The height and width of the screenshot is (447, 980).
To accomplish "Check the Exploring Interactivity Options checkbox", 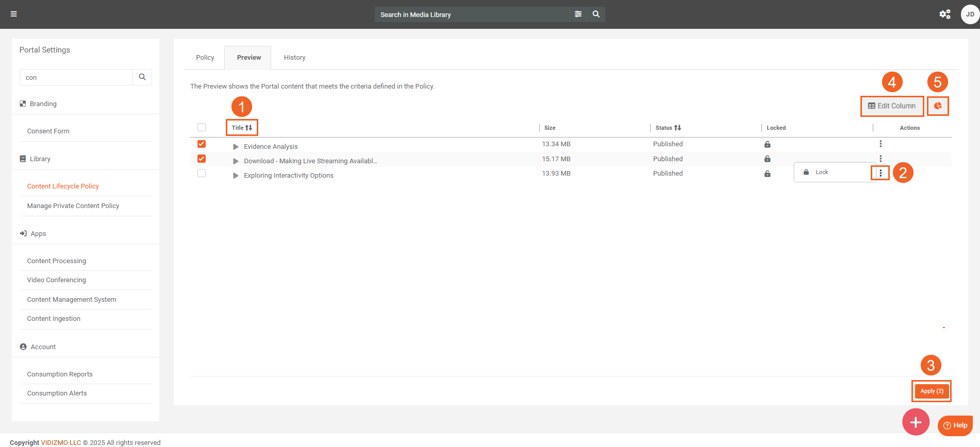I will point(202,174).
